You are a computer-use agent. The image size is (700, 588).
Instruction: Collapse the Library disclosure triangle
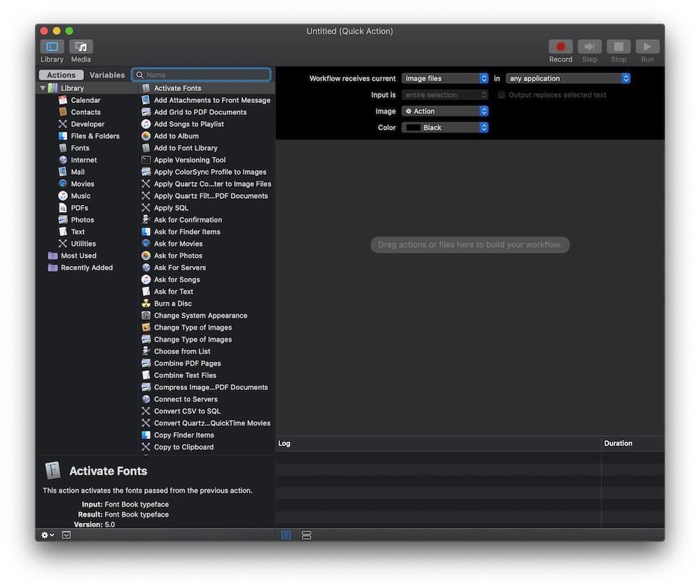pos(43,88)
